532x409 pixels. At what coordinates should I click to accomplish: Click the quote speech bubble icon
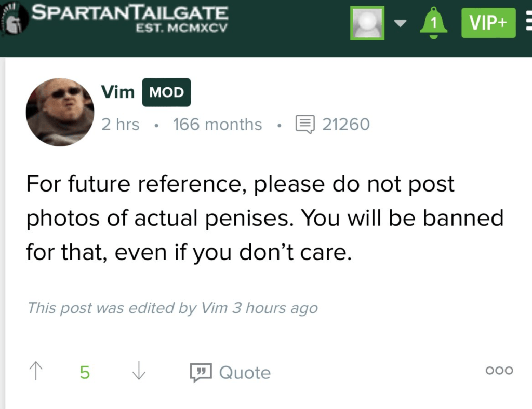click(x=201, y=372)
